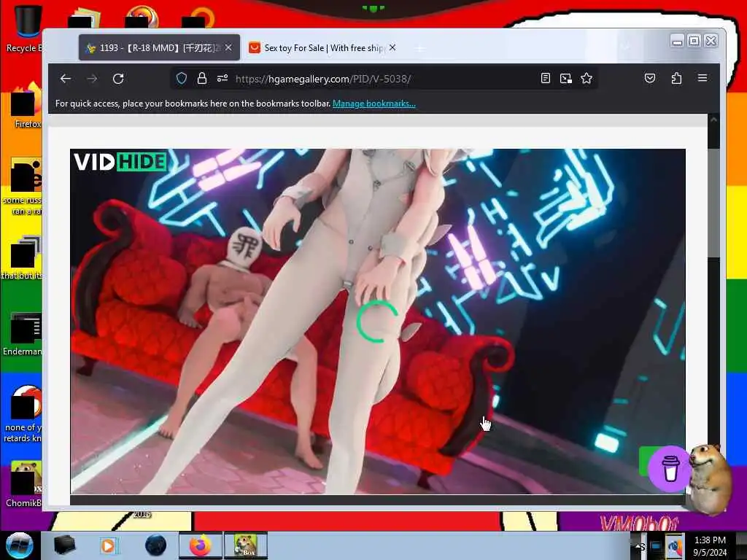Viewport: 747px width, 560px height.
Task: Click the green button behind coffee icon
Action: coord(646,461)
